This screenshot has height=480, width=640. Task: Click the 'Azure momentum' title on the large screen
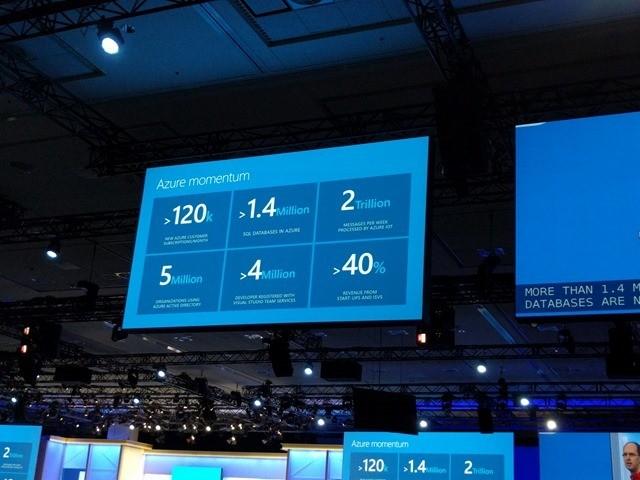(203, 180)
